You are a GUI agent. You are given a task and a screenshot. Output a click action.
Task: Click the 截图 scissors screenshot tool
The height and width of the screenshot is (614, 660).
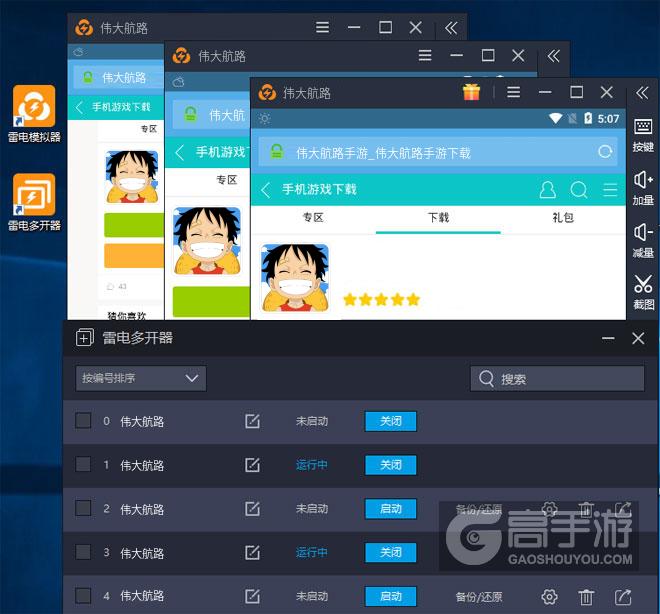(643, 292)
